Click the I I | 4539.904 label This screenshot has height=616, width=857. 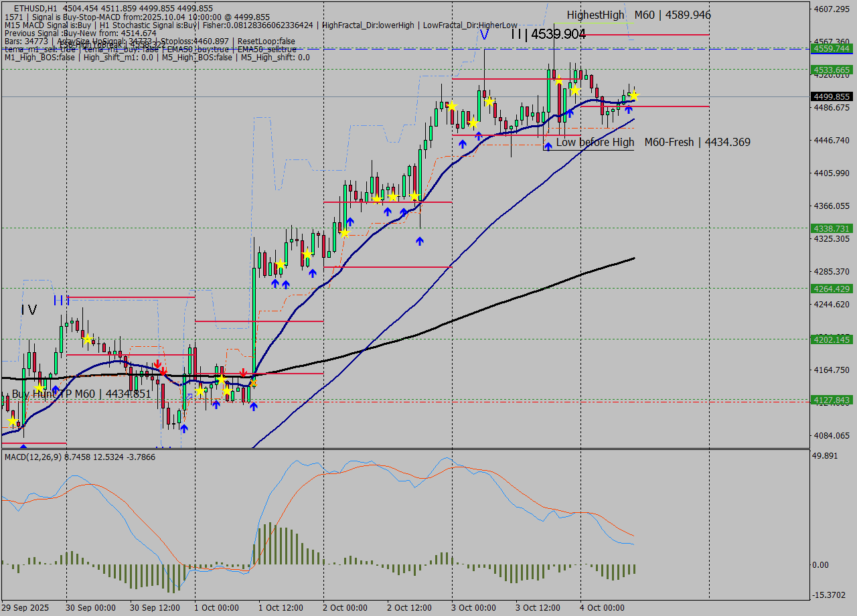[x=548, y=34]
